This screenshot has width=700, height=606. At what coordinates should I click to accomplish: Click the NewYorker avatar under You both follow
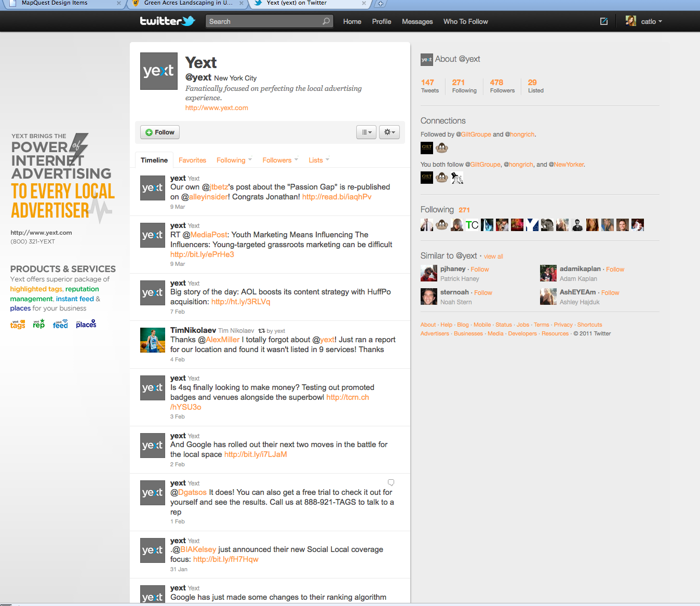click(457, 178)
